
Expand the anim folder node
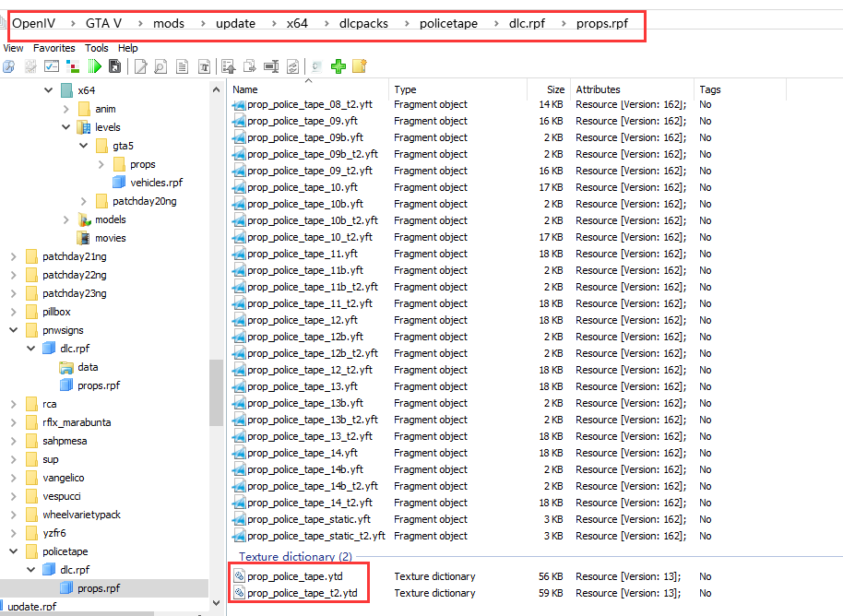[66, 109]
